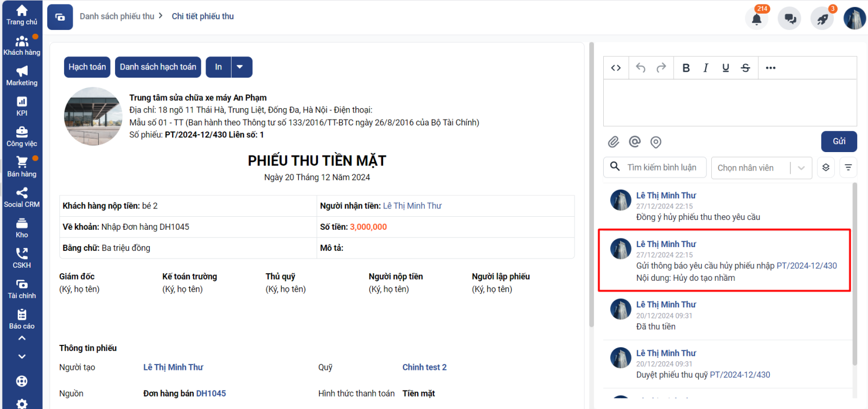Expand the sidebar menu down chevron
Viewport: 868px width, 409px height.
click(x=22, y=357)
